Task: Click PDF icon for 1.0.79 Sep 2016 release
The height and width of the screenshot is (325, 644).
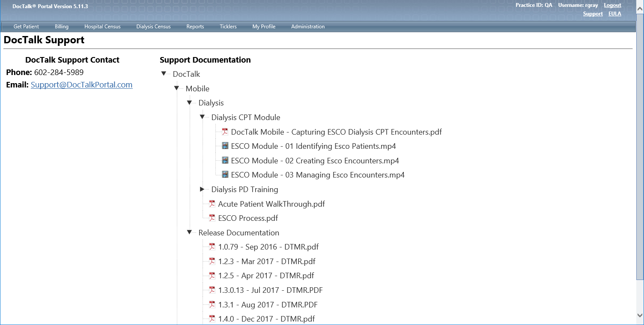Action: coord(212,247)
